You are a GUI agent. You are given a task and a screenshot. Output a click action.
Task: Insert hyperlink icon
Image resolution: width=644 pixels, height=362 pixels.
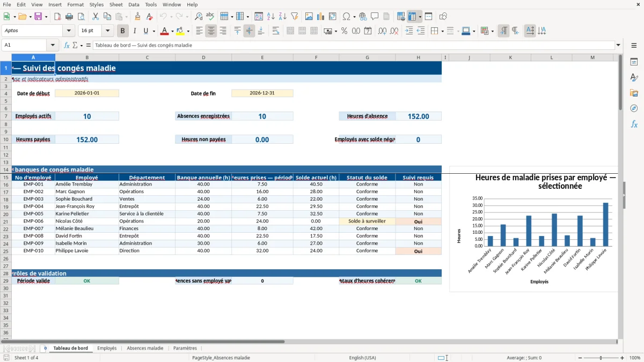click(x=363, y=17)
